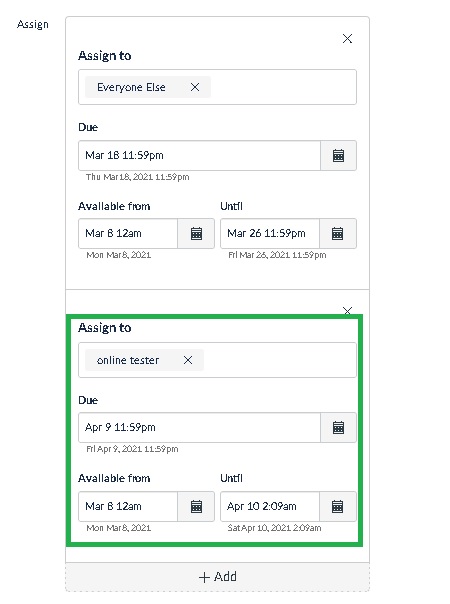Screen dimensions: 450x604
Task: Open calendar picker for Mar 18 due date
Action: [338, 156]
